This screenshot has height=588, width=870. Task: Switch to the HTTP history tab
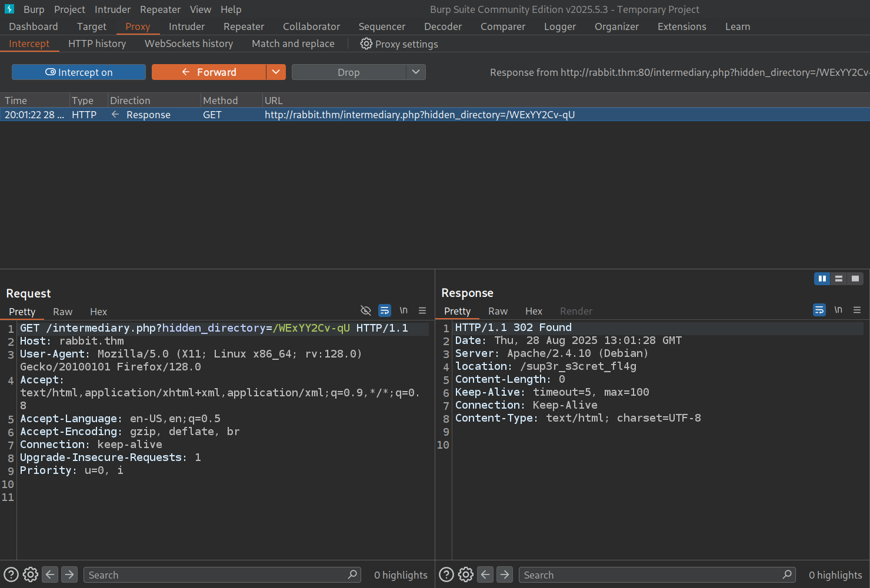(97, 44)
